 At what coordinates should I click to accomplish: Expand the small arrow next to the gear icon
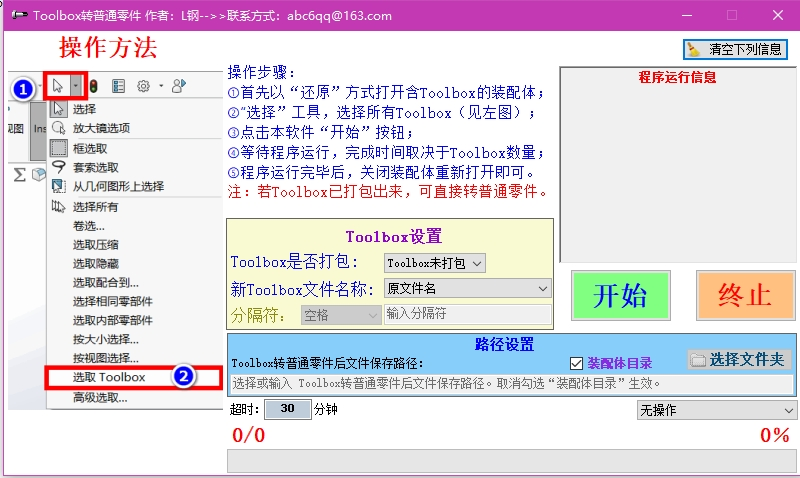tap(161, 86)
